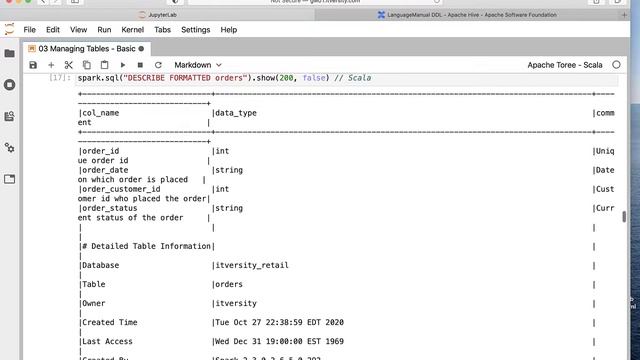Click into the DESCRIBE FORMATTED orders code cell
The height and width of the screenshot is (360, 640).
point(347,78)
